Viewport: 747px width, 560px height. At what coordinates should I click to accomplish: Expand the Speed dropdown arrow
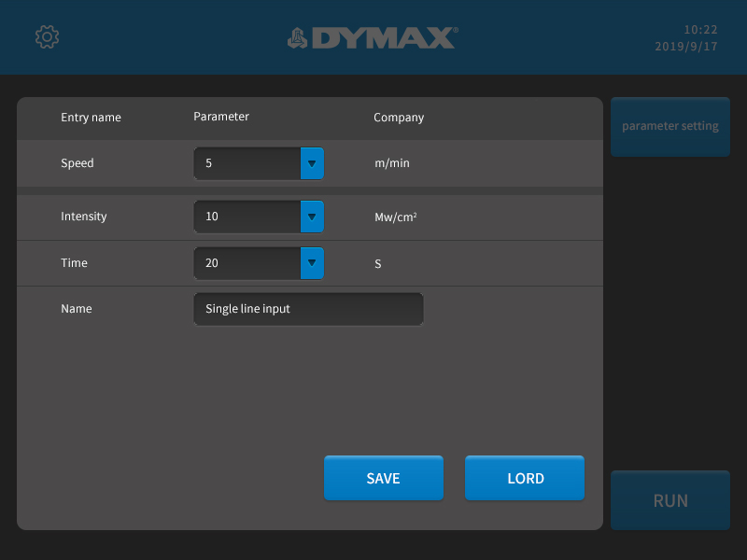point(312,163)
